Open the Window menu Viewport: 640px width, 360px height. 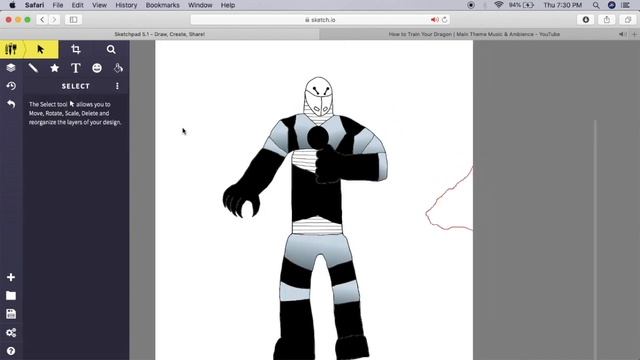pos(200,5)
